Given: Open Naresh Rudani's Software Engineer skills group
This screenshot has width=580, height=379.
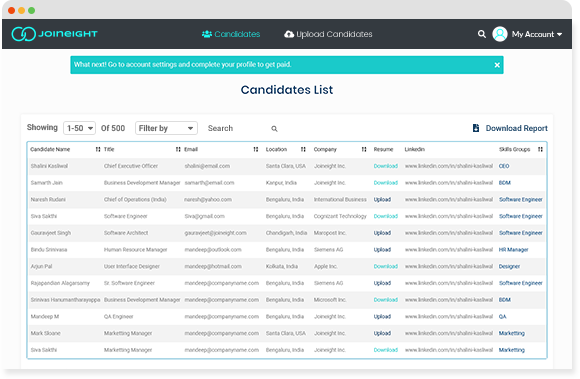Looking at the screenshot, I should (x=520, y=200).
